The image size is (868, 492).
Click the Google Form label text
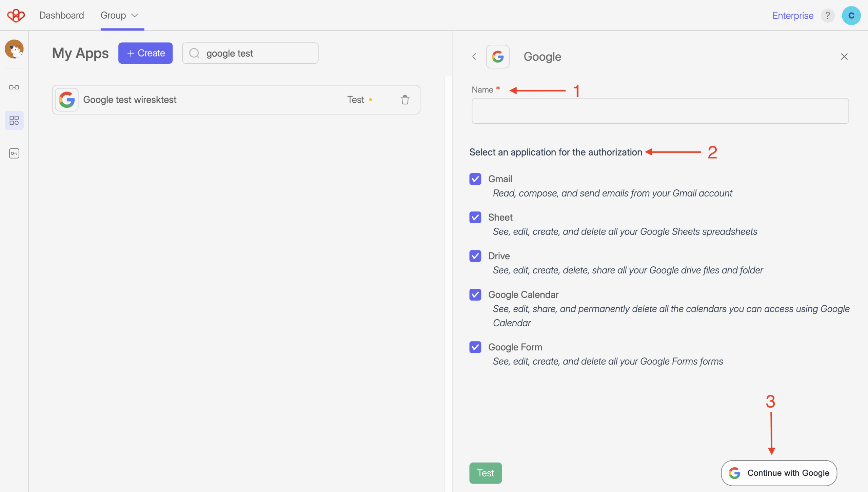515,347
